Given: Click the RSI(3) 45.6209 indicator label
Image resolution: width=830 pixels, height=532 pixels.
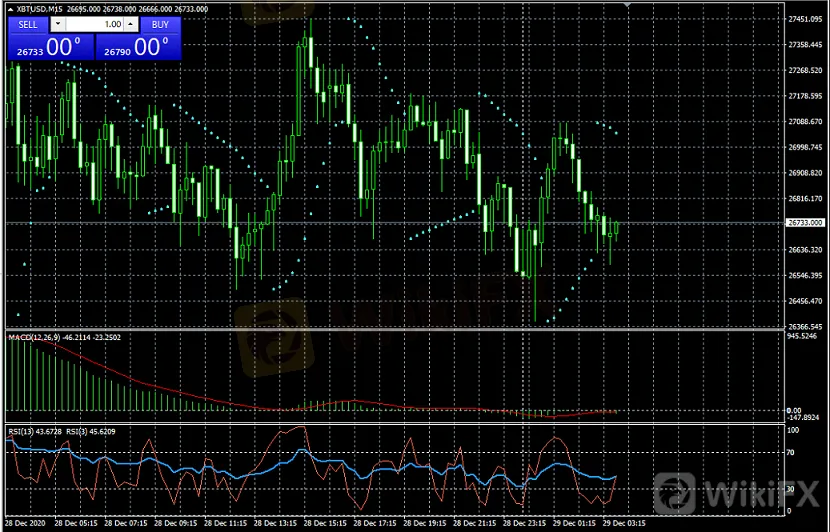Looking at the screenshot, I should [90, 431].
